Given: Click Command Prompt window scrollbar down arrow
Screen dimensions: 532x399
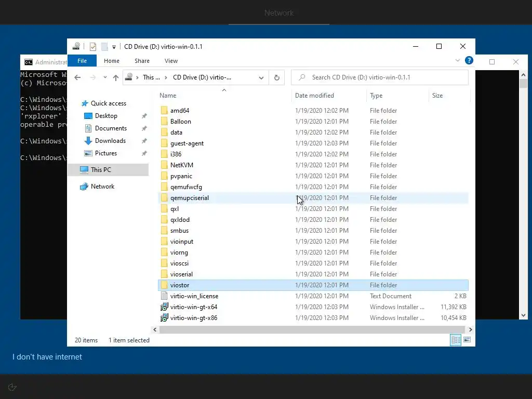Looking at the screenshot, I should click(523, 315).
